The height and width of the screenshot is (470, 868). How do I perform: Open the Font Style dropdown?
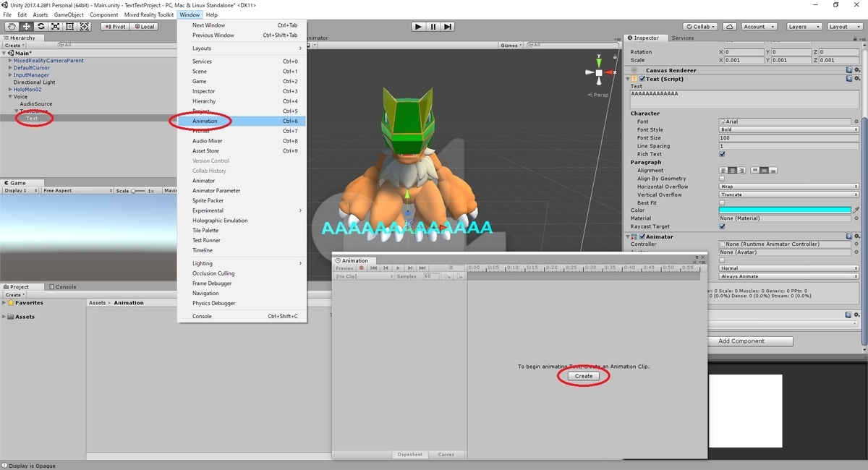[x=788, y=129]
